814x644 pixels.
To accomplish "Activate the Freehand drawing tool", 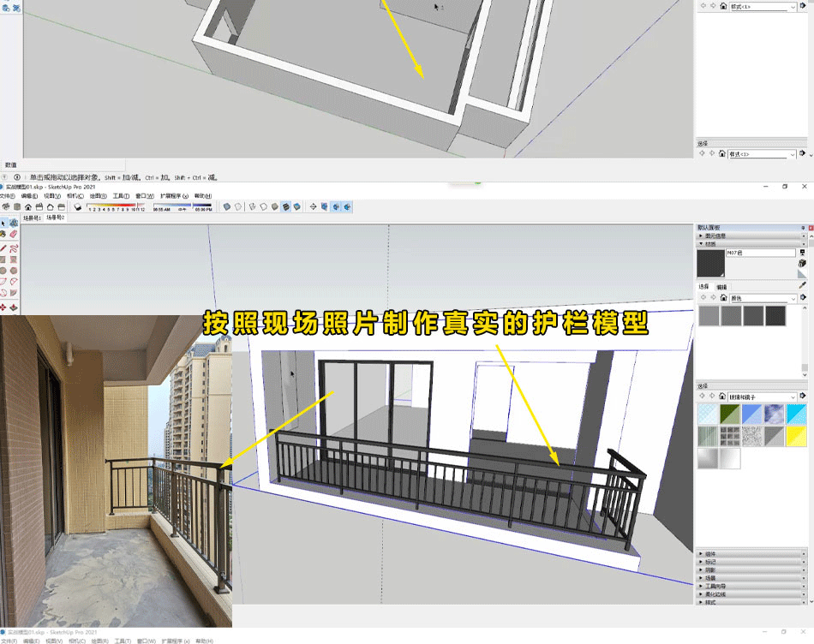I will tap(15, 247).
